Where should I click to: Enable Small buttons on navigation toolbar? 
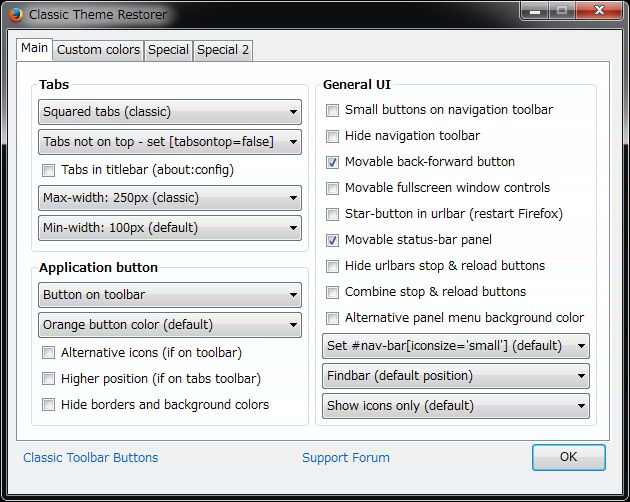(x=332, y=110)
